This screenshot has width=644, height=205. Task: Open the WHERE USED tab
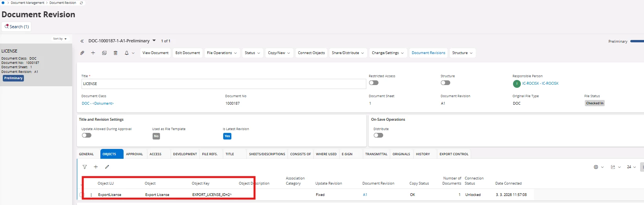pyautogui.click(x=326, y=154)
